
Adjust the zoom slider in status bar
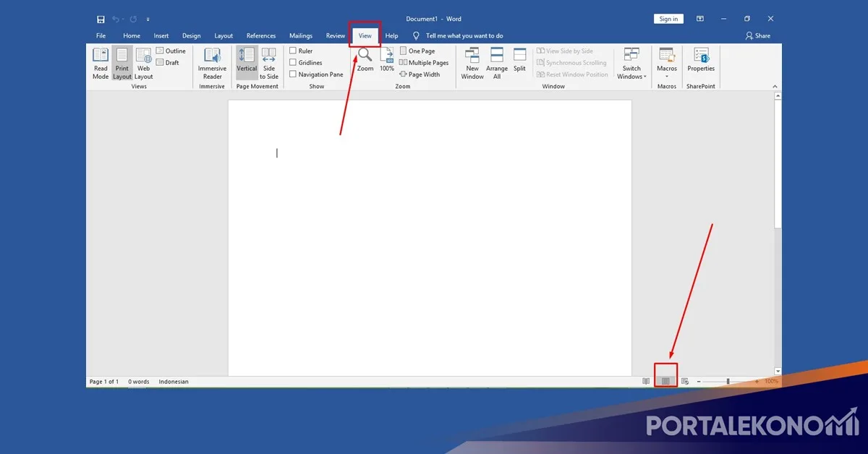728,382
